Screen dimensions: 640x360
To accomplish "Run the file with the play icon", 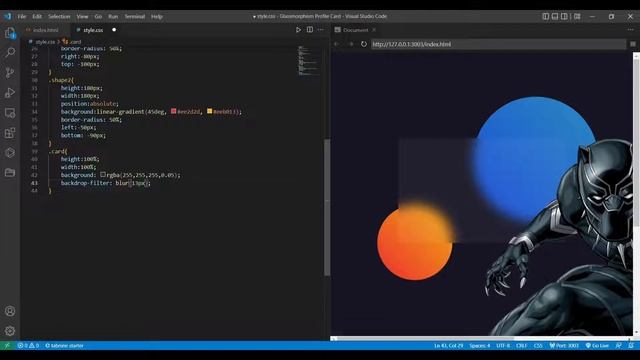I will coord(298,30).
